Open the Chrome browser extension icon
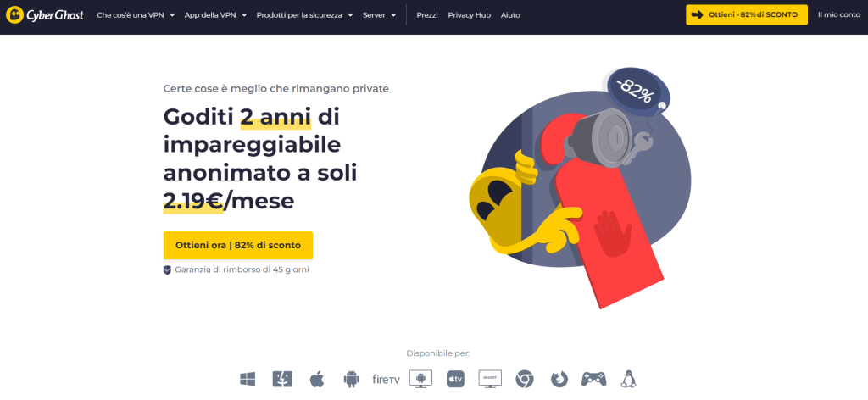The height and width of the screenshot is (400, 868). coord(524,379)
